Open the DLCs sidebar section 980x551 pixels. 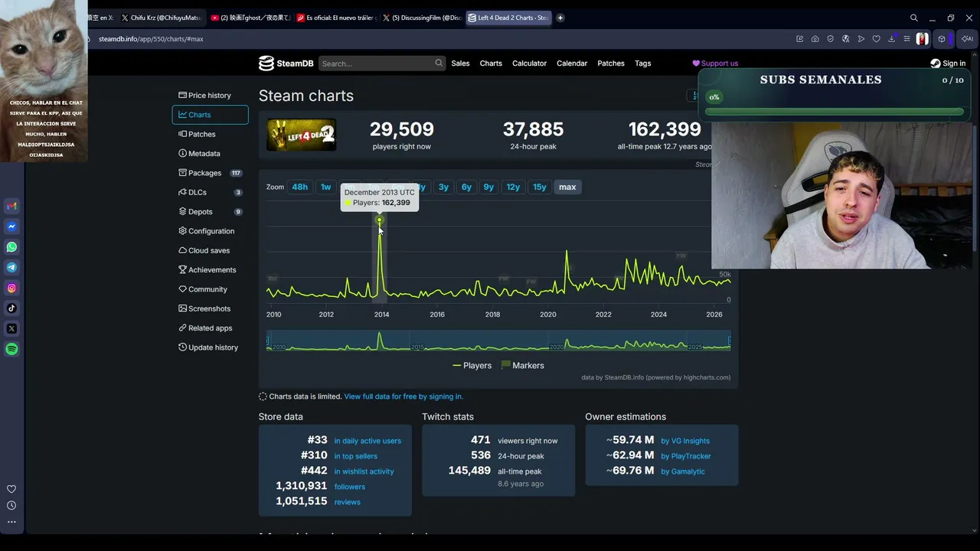(x=210, y=192)
